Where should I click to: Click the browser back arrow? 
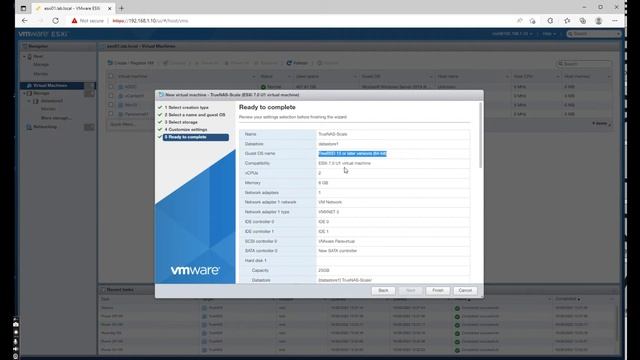pos(24,20)
